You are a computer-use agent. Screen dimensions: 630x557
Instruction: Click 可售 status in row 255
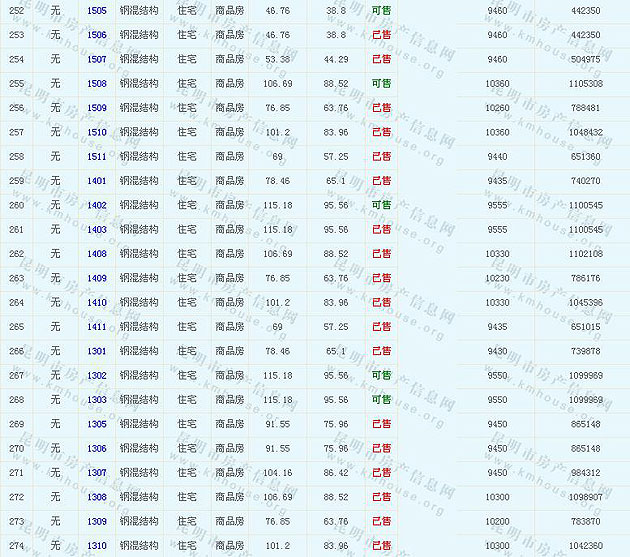381,84
